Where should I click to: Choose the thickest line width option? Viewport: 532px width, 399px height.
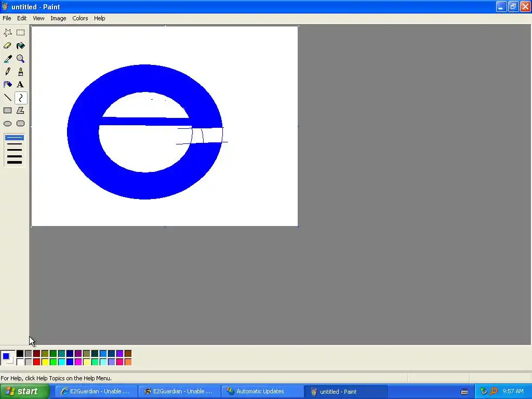pyautogui.click(x=14, y=162)
